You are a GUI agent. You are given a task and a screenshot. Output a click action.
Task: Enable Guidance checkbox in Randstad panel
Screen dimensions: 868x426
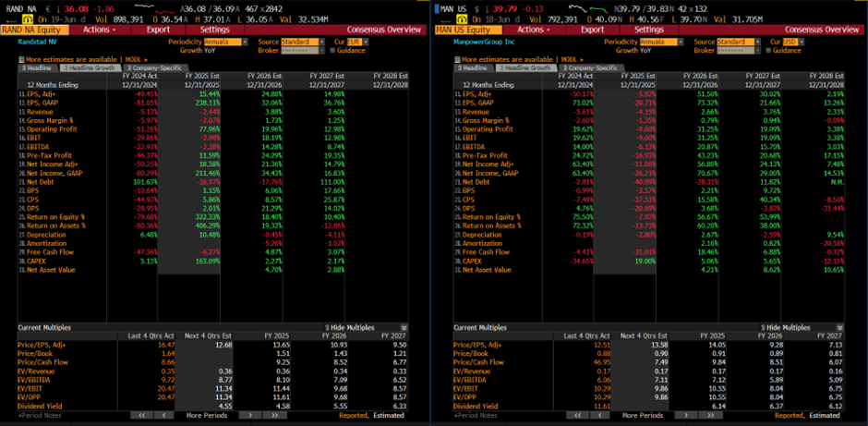pyautogui.click(x=332, y=50)
